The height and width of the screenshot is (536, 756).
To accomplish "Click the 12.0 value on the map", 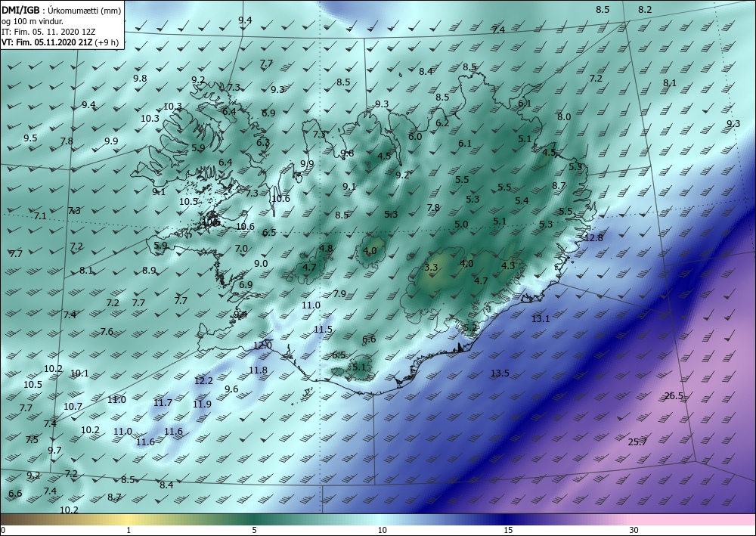I will click(263, 345).
